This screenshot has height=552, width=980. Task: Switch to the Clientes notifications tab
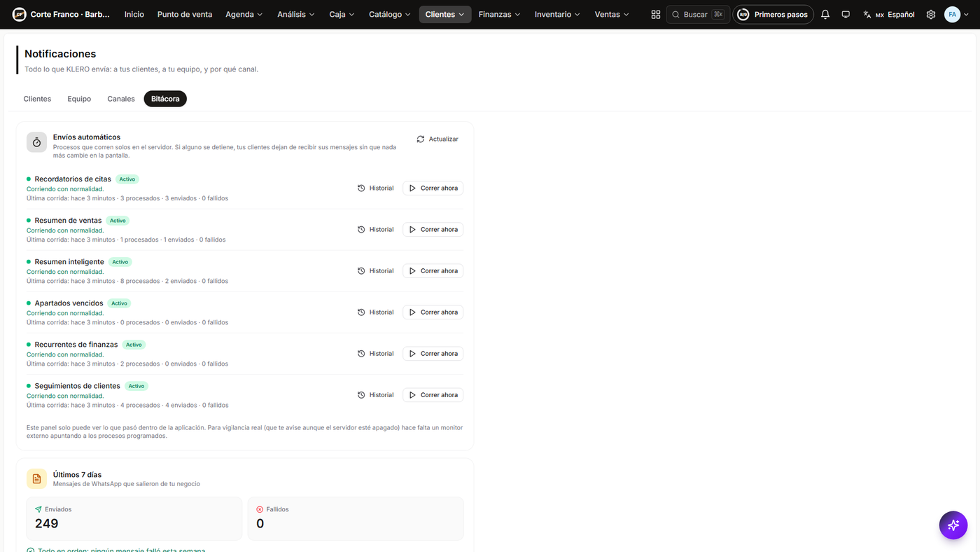(x=37, y=99)
